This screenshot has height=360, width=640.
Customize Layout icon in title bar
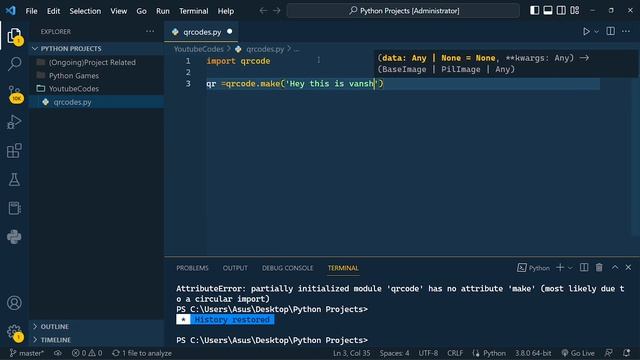tap(575, 11)
